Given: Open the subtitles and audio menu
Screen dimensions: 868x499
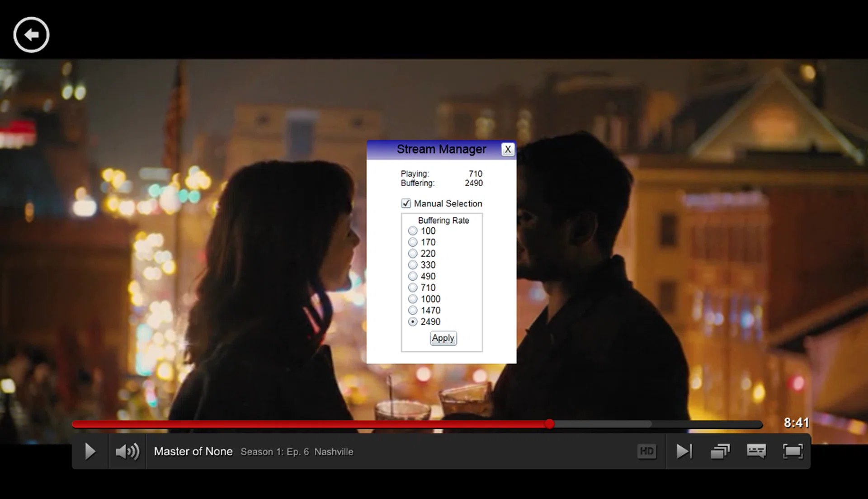Looking at the screenshot, I should click(756, 451).
